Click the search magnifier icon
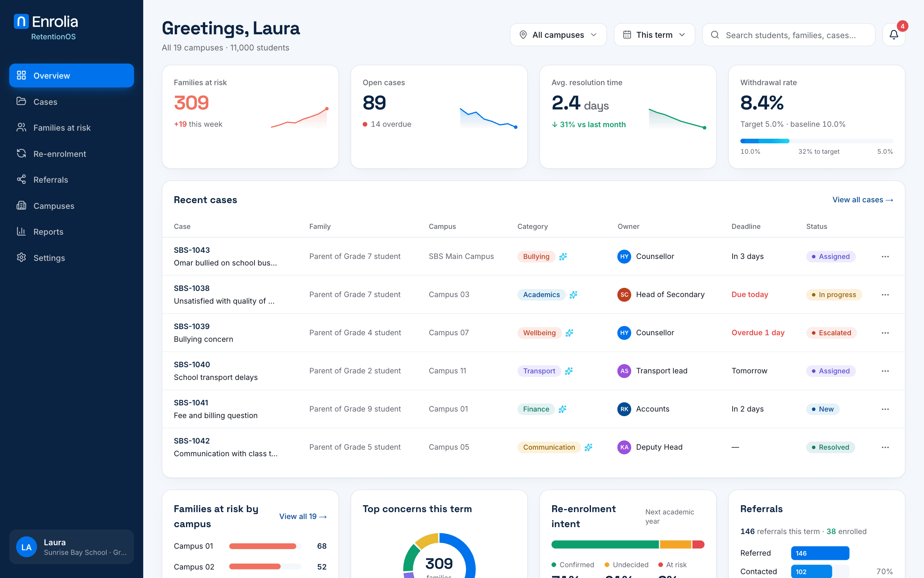 point(715,35)
